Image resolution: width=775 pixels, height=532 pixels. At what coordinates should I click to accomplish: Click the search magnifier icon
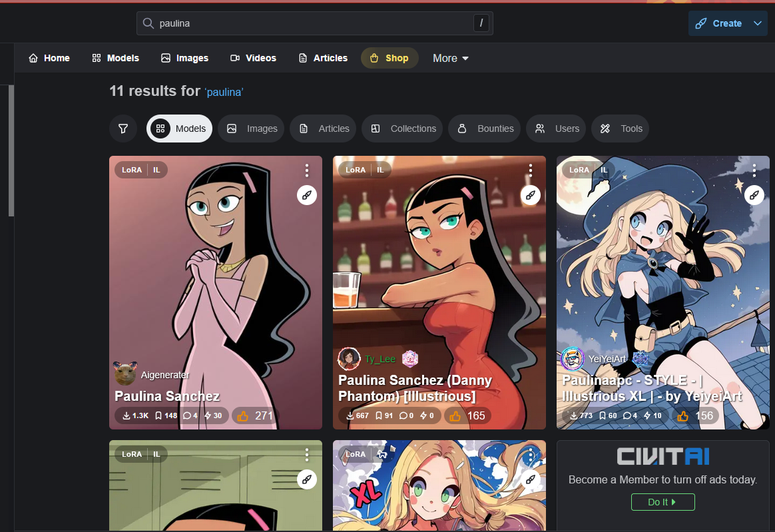coord(148,23)
